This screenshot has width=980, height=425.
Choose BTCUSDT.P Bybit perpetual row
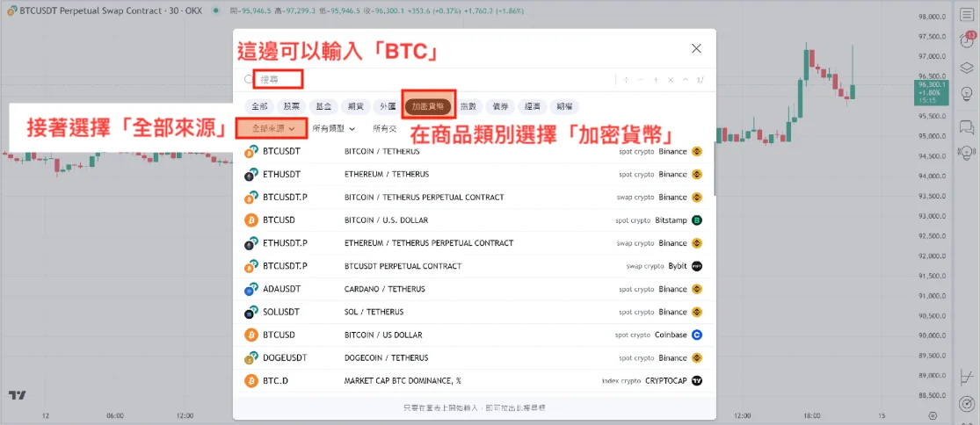point(475,266)
